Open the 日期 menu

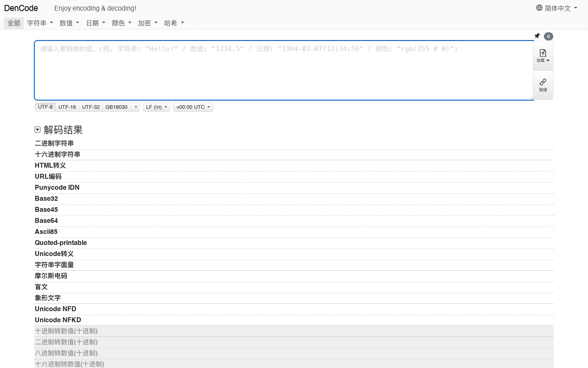pos(96,23)
